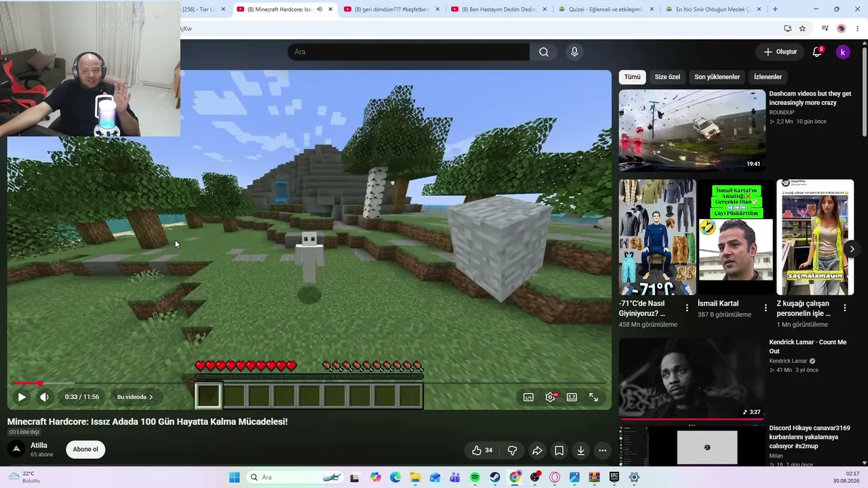Close the Minecraft Hardcore browser tab
Image resolution: width=868 pixels, height=488 pixels.
[x=330, y=9]
